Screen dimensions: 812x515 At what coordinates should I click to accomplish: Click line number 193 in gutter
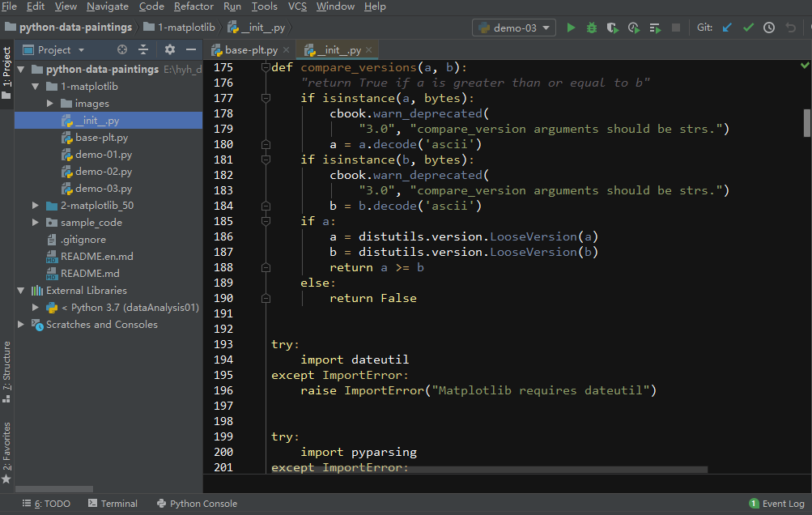(x=223, y=344)
